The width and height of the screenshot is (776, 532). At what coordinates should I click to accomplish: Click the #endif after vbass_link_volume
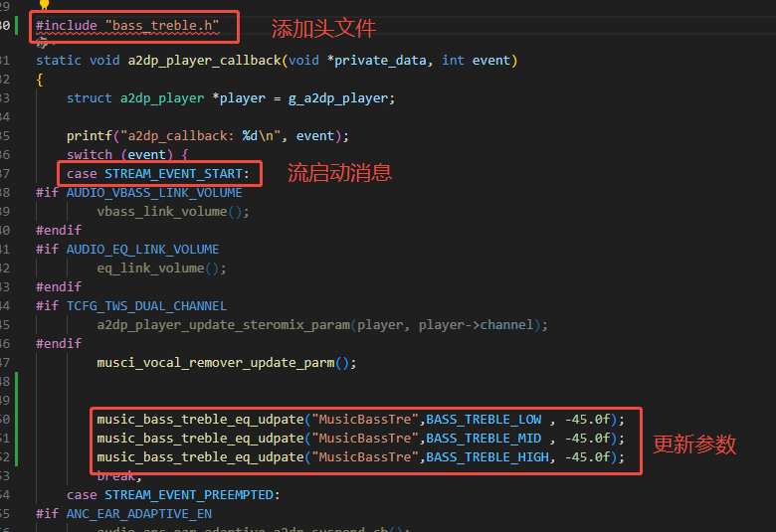coord(59,231)
